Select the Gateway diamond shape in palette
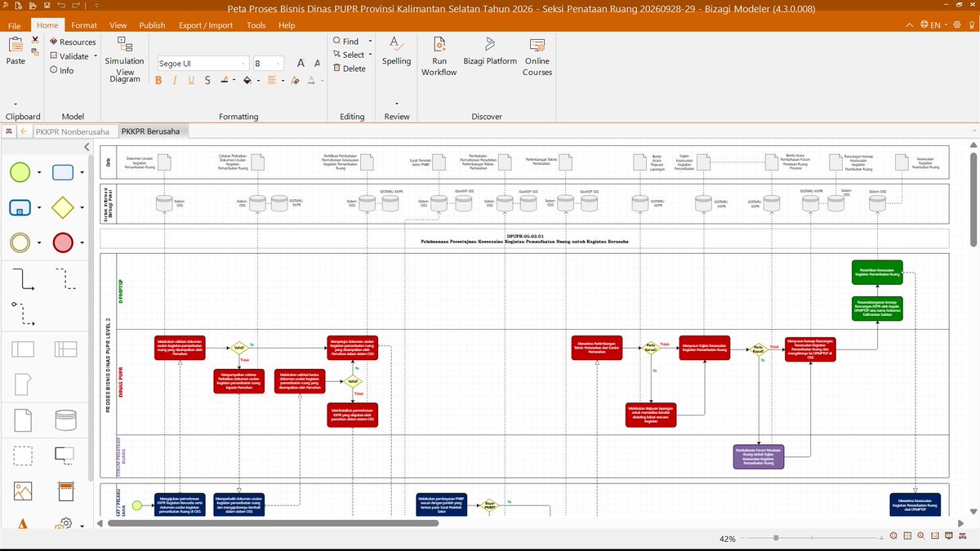 click(64, 207)
